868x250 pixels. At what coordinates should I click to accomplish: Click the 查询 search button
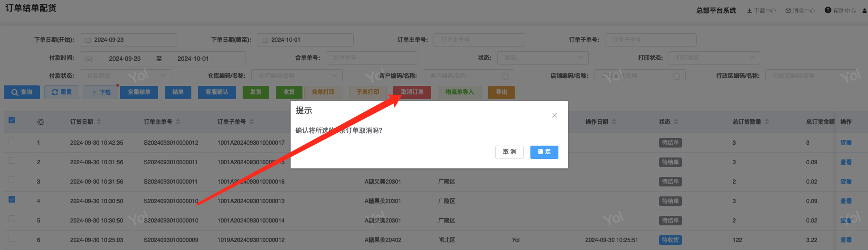(x=22, y=92)
